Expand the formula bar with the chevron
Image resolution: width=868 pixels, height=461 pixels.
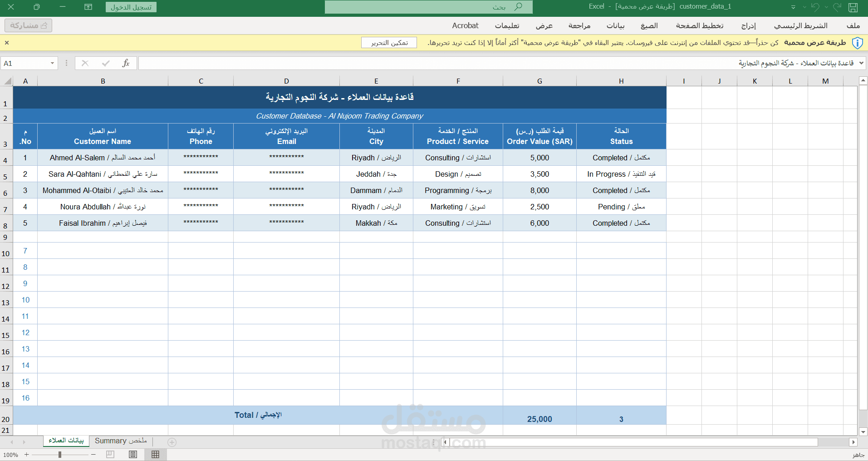(x=861, y=63)
